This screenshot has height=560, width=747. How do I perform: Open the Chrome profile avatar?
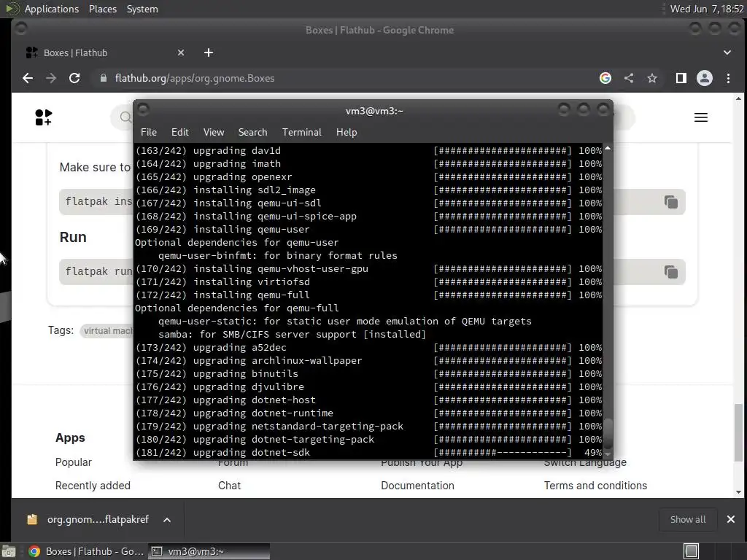click(x=705, y=78)
